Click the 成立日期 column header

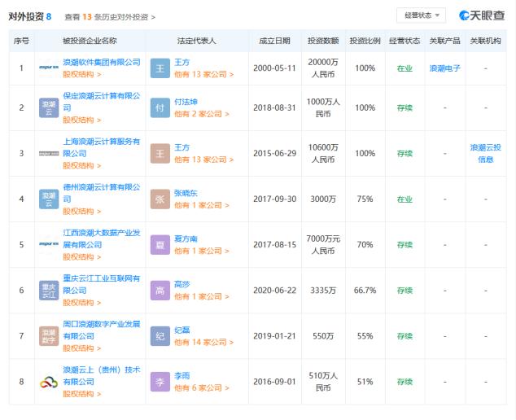pos(274,41)
